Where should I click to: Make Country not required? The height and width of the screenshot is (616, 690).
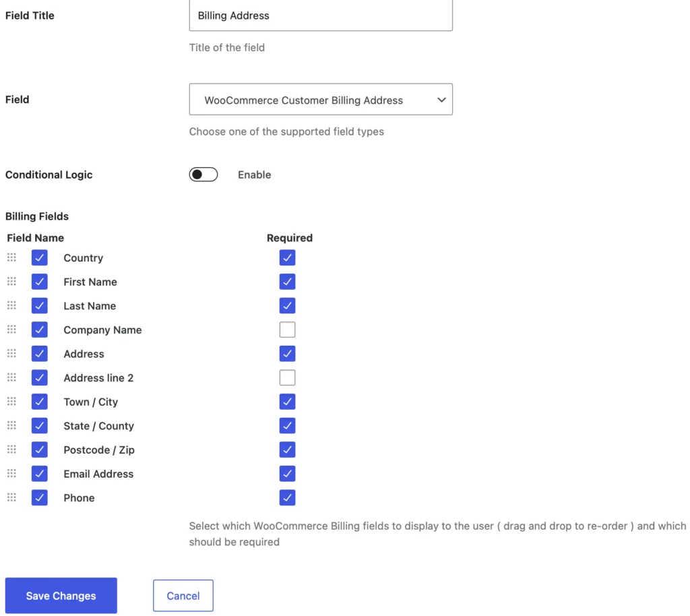tap(287, 258)
